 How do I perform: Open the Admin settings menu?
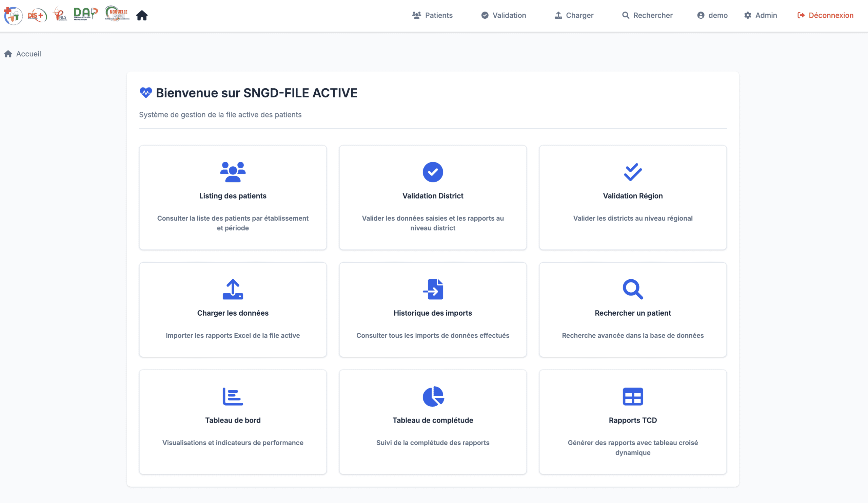(760, 15)
